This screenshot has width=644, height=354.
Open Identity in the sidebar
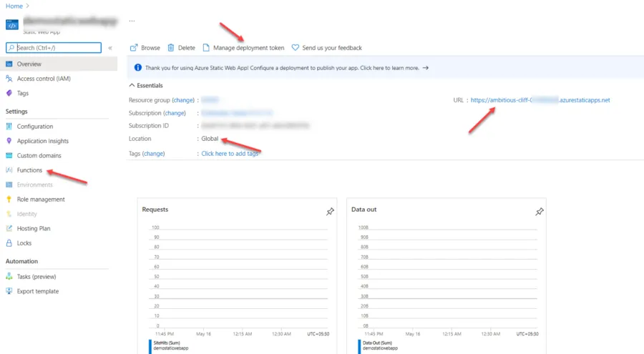[x=26, y=214]
